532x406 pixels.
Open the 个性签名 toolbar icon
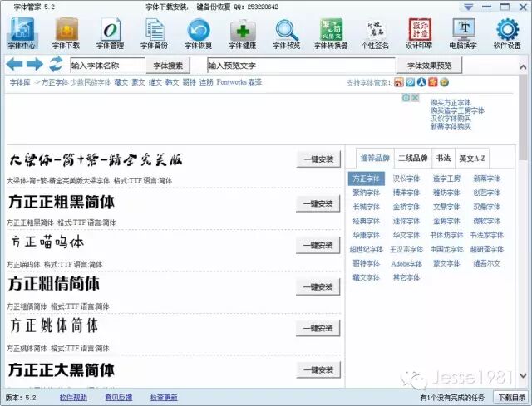375,33
